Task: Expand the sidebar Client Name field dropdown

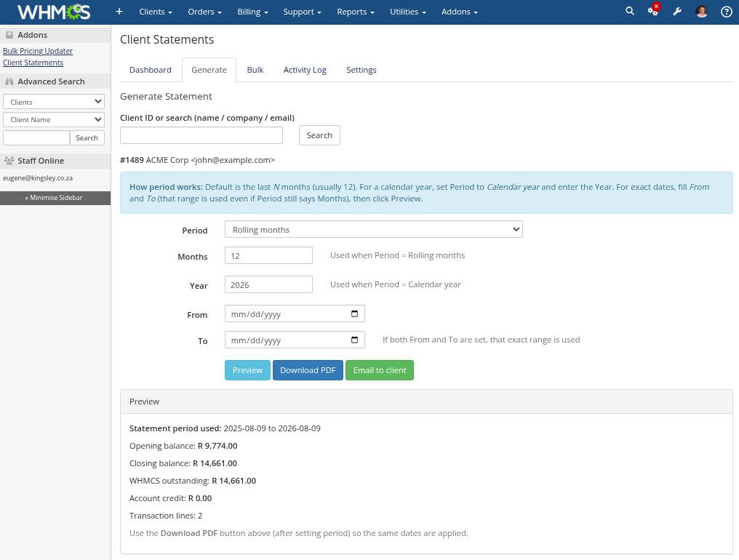Action: pos(54,120)
